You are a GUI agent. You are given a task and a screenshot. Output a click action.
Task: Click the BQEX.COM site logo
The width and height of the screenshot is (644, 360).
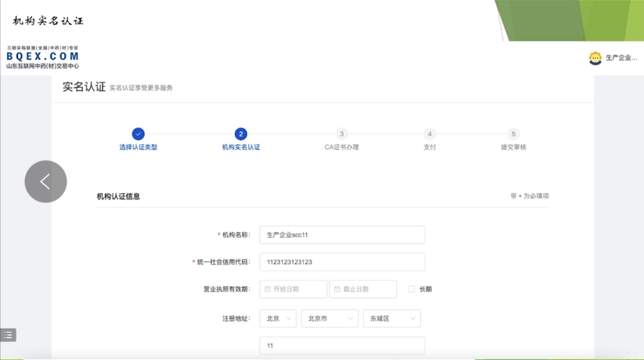(42, 57)
